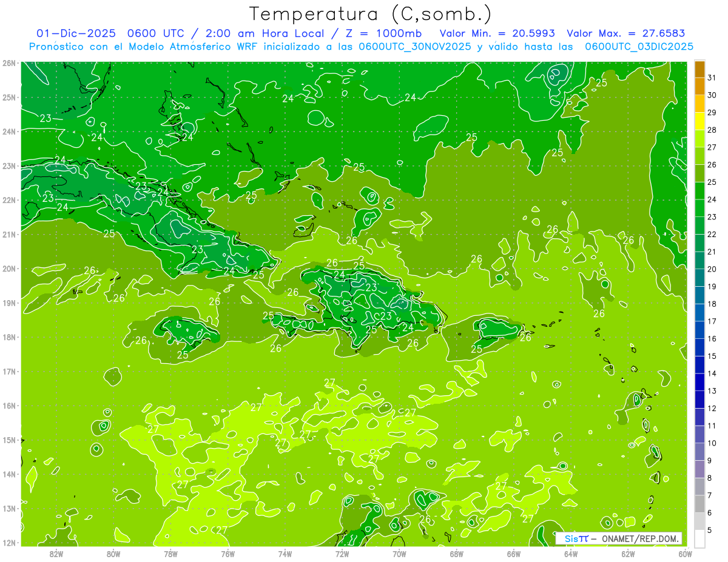The height and width of the screenshot is (562, 728).
Task: Click the "82W" longitude label
Action: [x=56, y=554]
